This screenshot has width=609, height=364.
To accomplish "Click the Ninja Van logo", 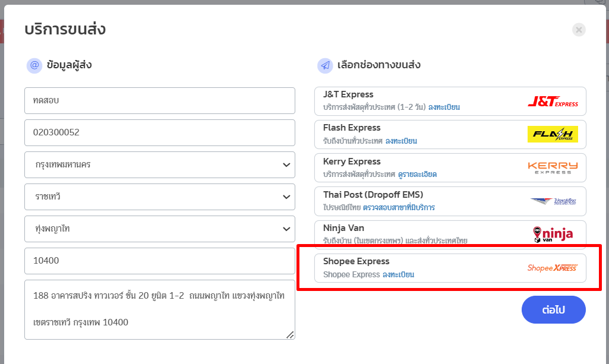I will (x=553, y=234).
